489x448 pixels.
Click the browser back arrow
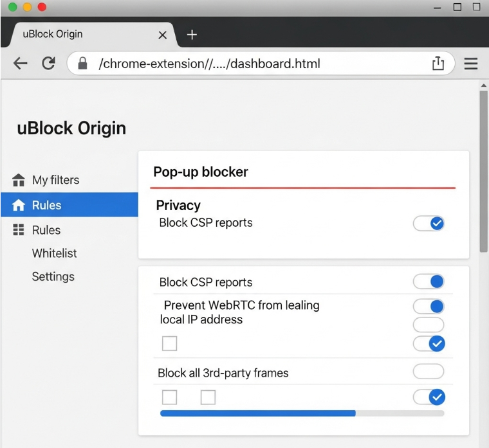pos(21,63)
